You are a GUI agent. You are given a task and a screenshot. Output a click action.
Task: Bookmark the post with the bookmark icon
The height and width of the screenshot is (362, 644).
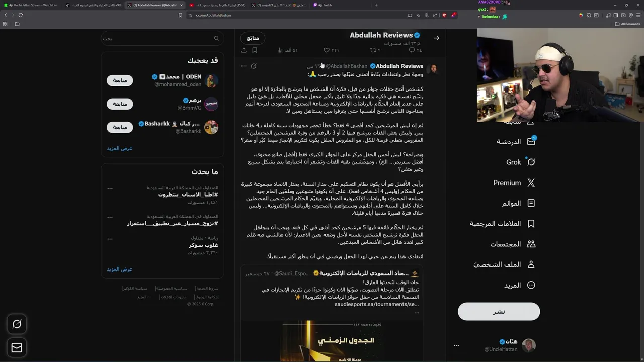255,50
